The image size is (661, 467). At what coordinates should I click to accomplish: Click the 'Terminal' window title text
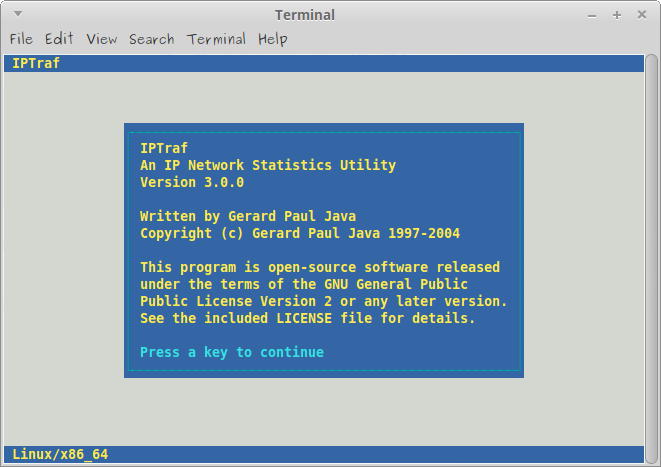(x=305, y=15)
